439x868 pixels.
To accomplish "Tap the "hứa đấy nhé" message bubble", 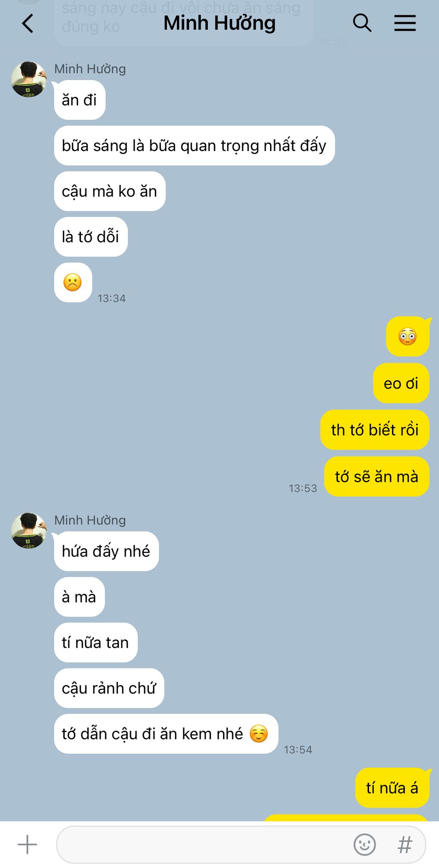I will tap(106, 551).
